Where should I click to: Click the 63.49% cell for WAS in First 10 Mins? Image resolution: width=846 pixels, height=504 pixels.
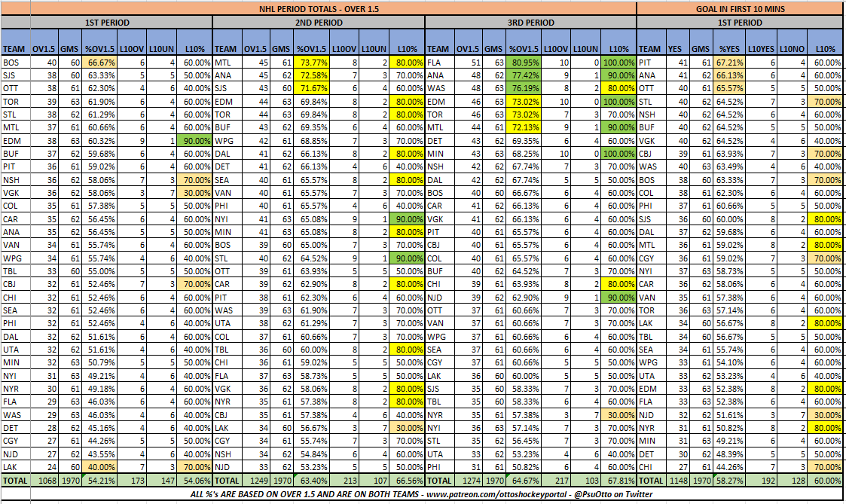(x=729, y=166)
